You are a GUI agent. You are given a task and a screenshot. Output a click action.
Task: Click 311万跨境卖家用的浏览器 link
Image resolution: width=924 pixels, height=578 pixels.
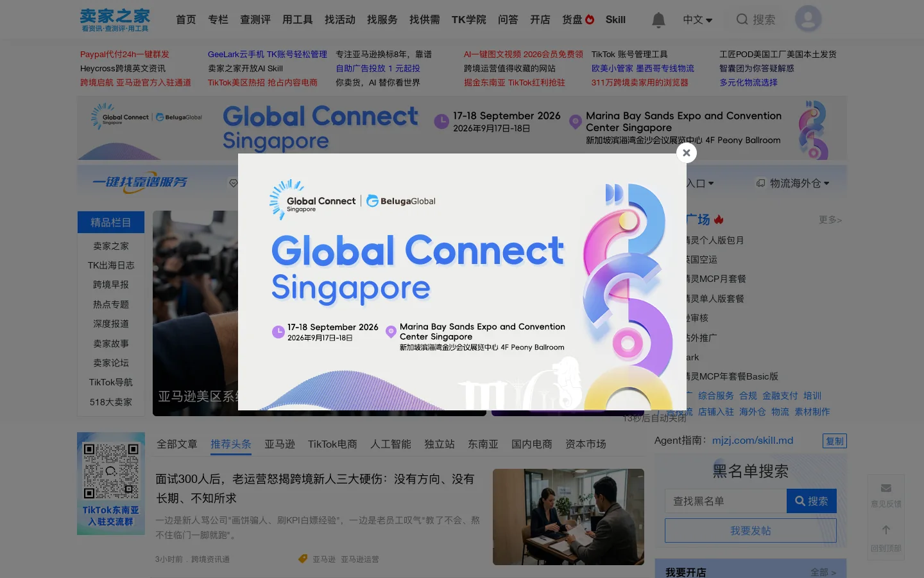(x=640, y=83)
